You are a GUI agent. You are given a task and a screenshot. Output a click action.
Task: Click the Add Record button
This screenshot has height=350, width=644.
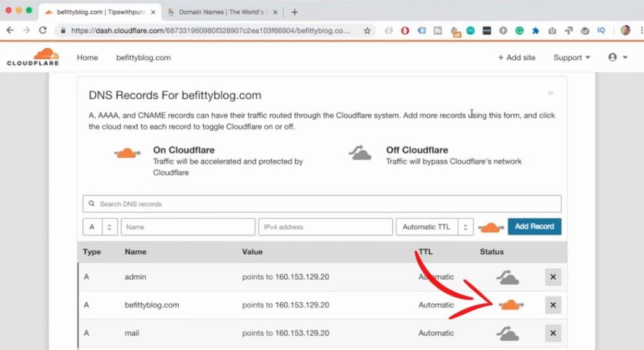(x=535, y=226)
